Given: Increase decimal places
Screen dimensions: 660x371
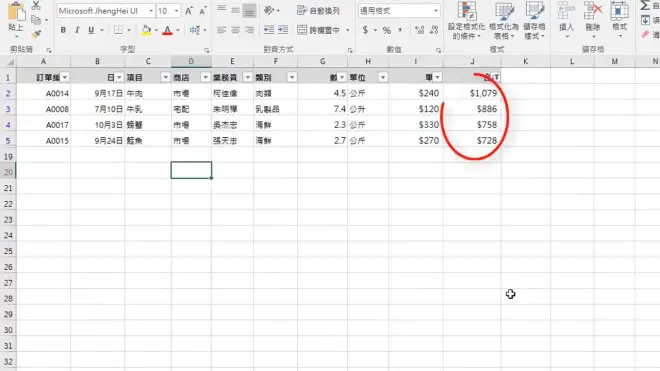Looking at the screenshot, I should pyautogui.click(x=419, y=30).
